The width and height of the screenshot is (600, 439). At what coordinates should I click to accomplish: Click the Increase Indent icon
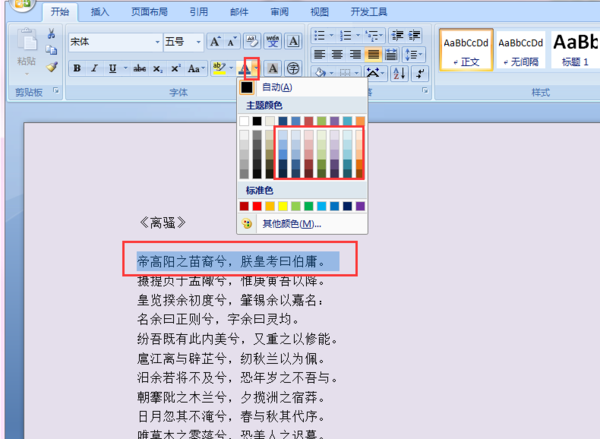[x=414, y=36]
